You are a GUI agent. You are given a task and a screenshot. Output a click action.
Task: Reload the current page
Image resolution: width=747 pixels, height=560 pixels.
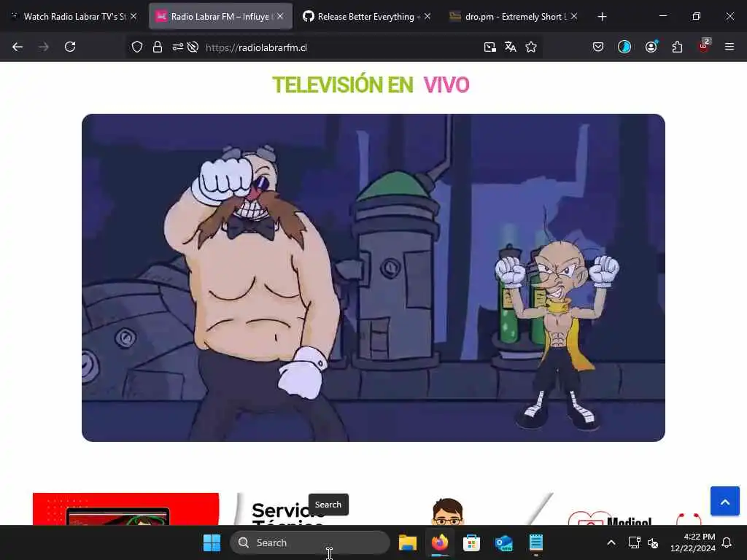click(70, 47)
